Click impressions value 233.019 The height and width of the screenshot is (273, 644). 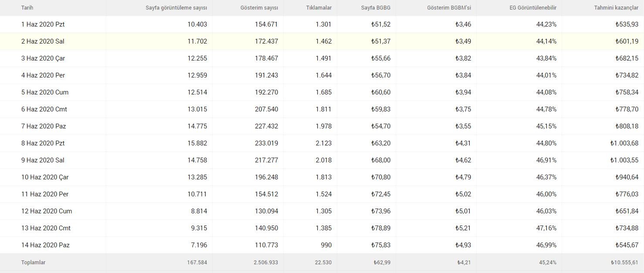266,143
